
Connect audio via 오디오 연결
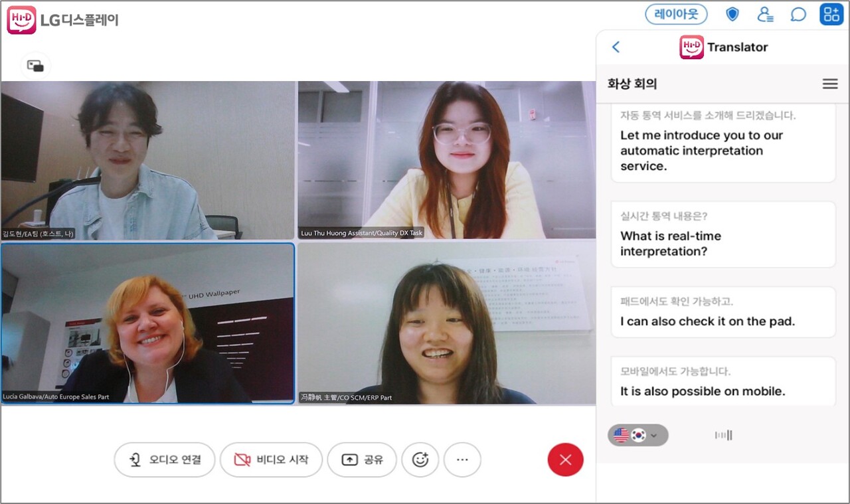pyautogui.click(x=164, y=459)
